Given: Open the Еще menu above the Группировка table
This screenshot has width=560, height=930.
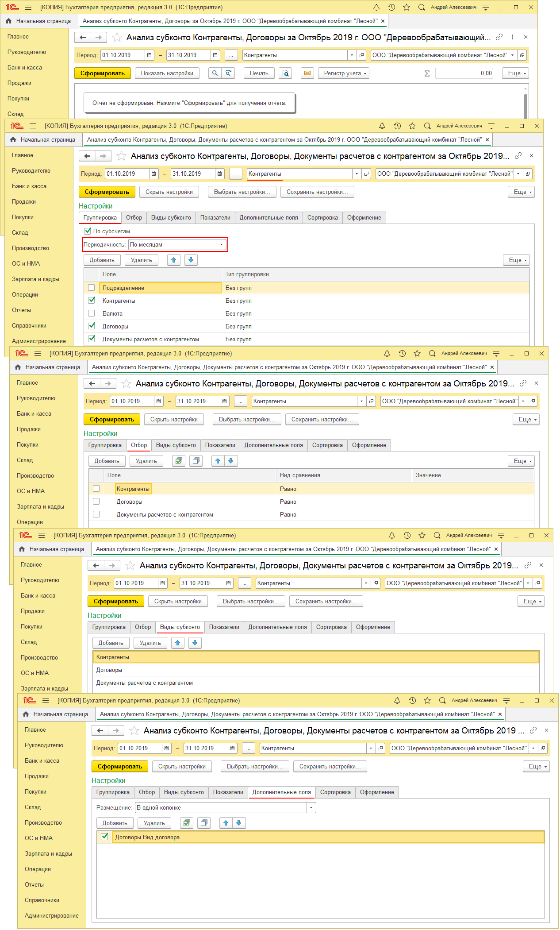Looking at the screenshot, I should pos(517,260).
